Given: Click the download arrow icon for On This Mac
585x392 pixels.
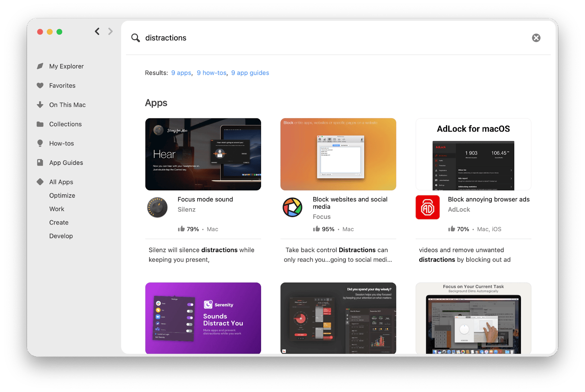Looking at the screenshot, I should [x=40, y=105].
